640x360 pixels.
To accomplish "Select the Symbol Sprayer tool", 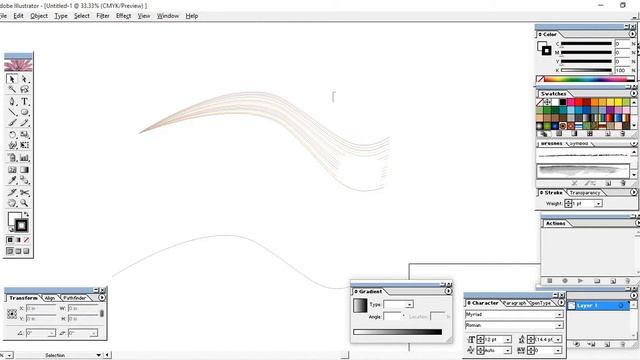I will pos(12,158).
